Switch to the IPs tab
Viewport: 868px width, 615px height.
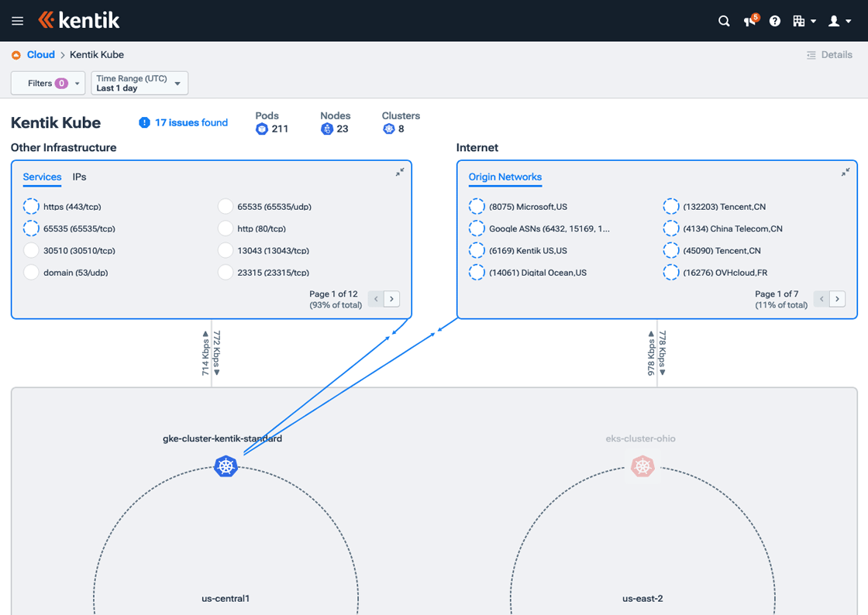(x=79, y=177)
